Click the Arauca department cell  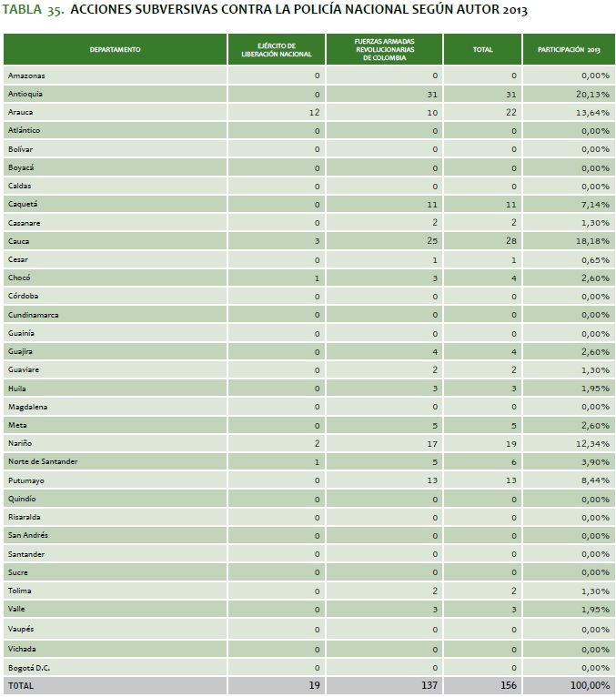tap(22, 112)
